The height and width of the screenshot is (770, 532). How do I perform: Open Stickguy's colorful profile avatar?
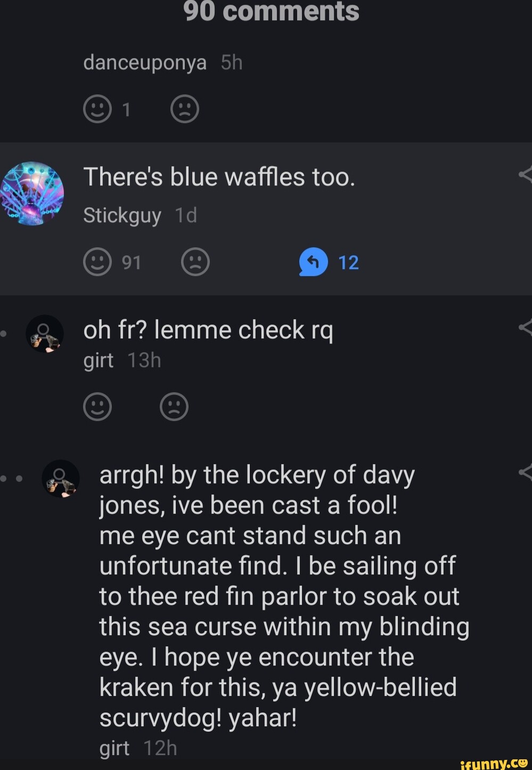(32, 193)
